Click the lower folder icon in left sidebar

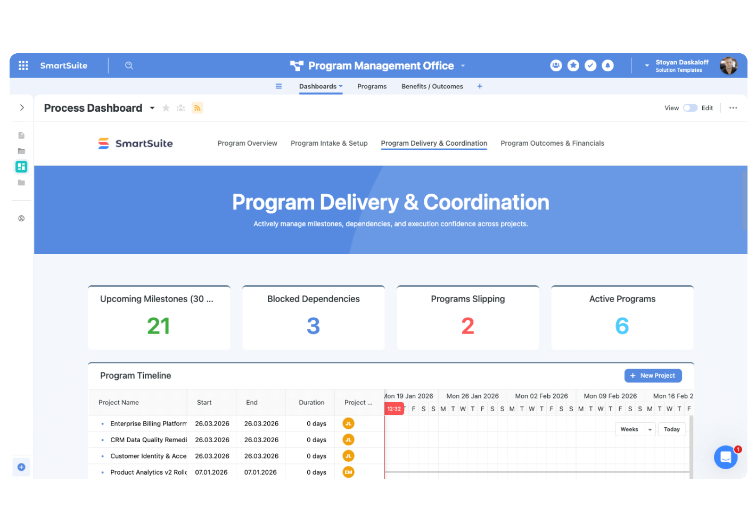click(x=21, y=182)
